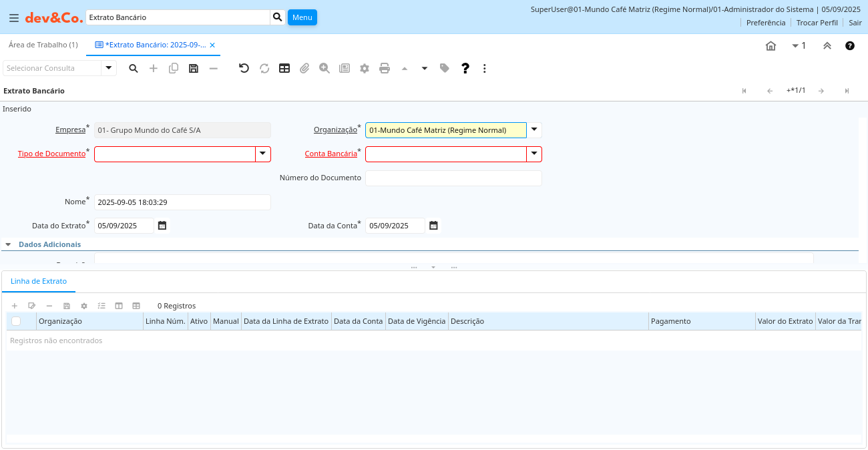Click the Trocar Perfil link
This screenshot has width=868, height=450.
pyautogui.click(x=817, y=23)
